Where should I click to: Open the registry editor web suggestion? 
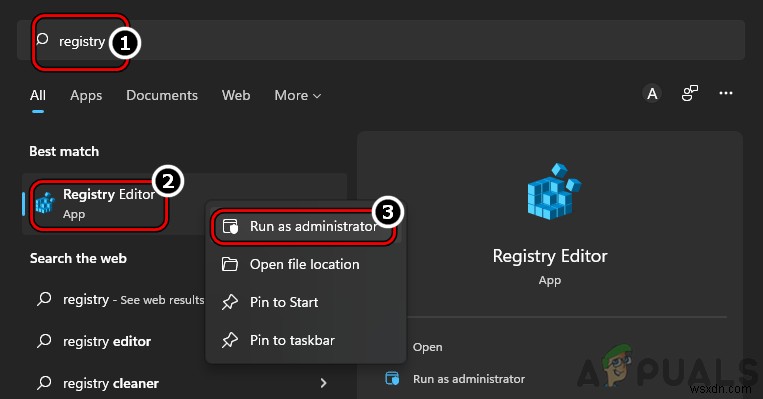107,341
